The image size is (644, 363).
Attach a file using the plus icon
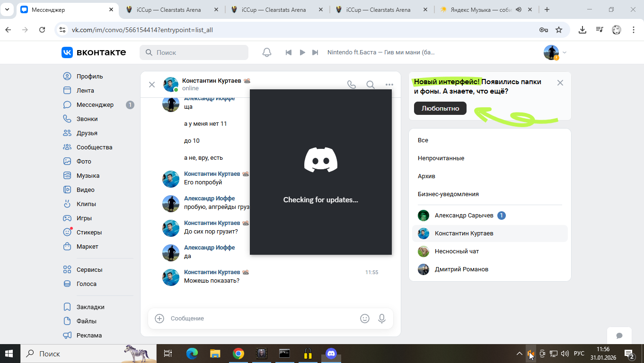(159, 319)
